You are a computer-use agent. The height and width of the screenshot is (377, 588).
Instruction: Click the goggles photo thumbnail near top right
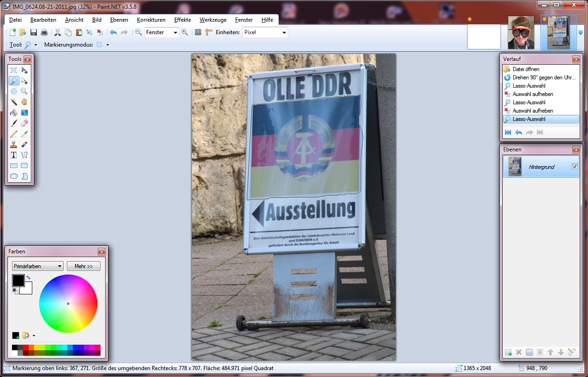click(x=521, y=33)
